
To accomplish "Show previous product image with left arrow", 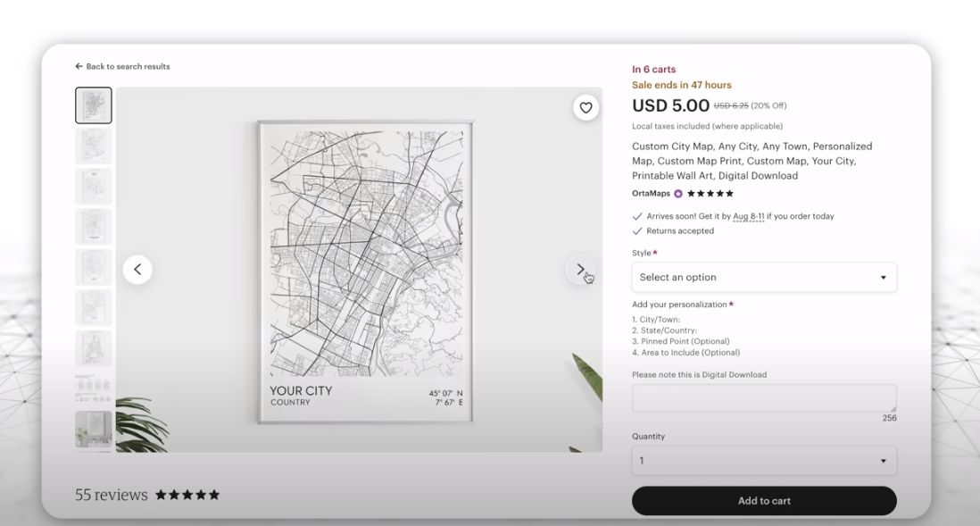I will point(137,270).
